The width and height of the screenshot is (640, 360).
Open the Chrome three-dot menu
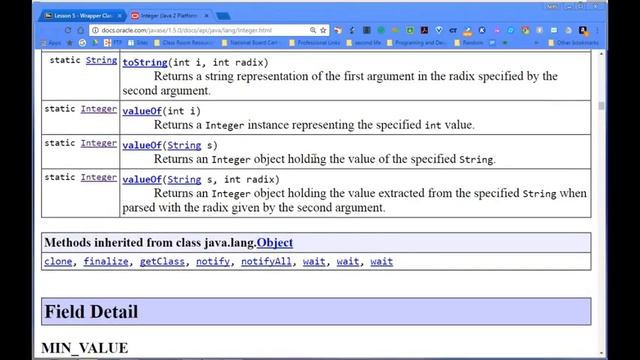[597, 30]
